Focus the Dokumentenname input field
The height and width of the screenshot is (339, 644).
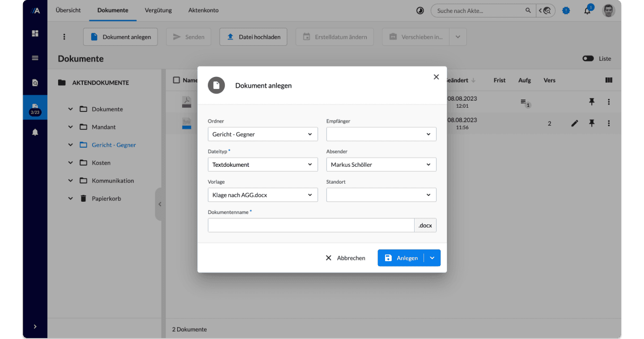pyautogui.click(x=311, y=225)
